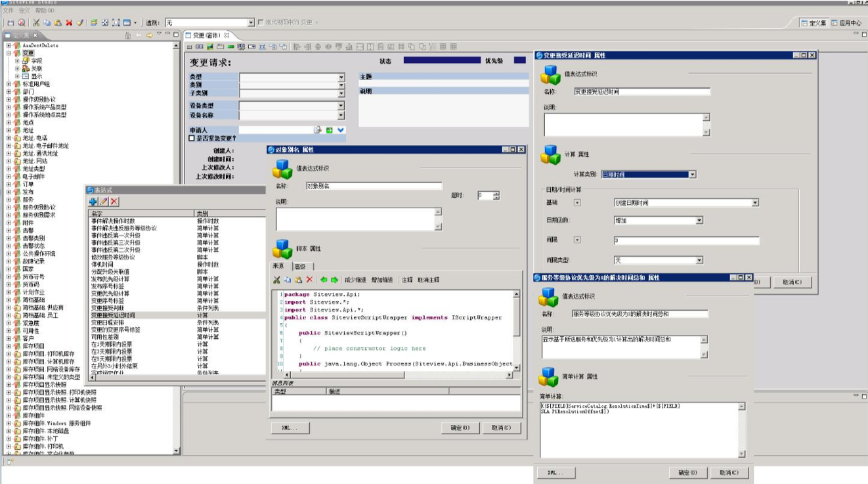Screen dimensions: 868x484
Task: Click the align-left icon in form designer toolbar
Action: click(297, 47)
